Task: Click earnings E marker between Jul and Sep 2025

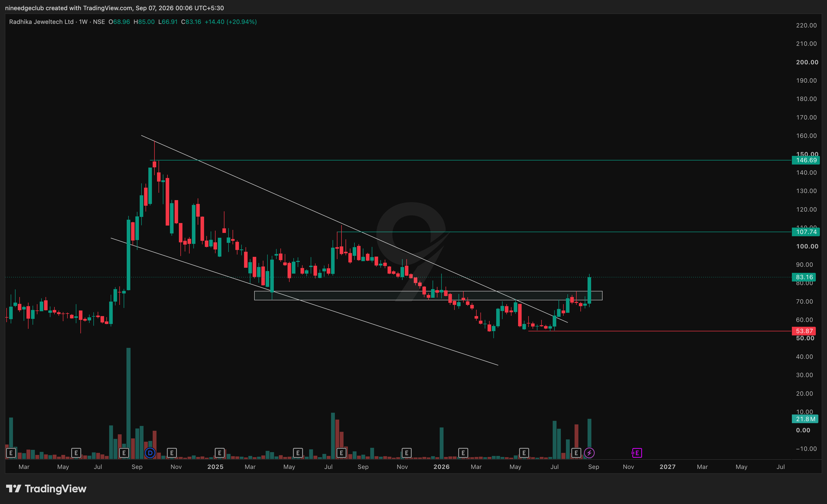Action: coord(341,453)
